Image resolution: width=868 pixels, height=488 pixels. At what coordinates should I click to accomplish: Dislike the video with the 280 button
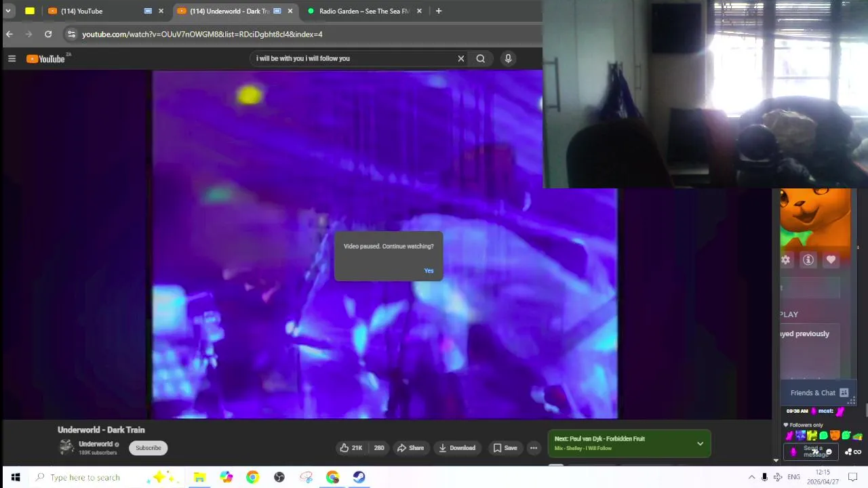coord(378,448)
